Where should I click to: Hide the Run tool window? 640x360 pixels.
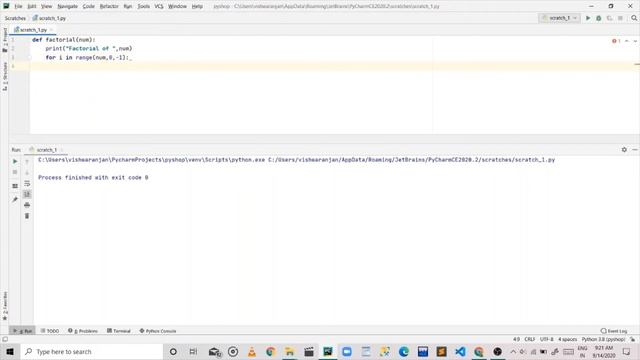pos(635,150)
